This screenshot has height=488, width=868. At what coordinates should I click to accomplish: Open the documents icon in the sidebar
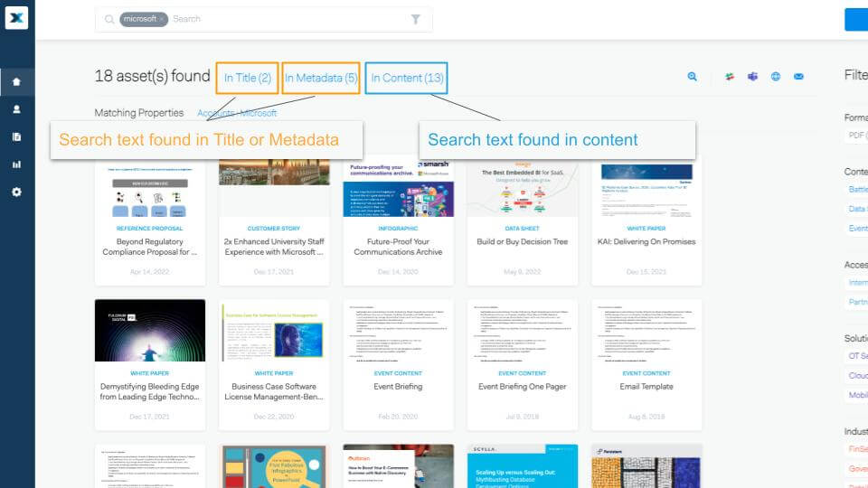click(x=16, y=137)
